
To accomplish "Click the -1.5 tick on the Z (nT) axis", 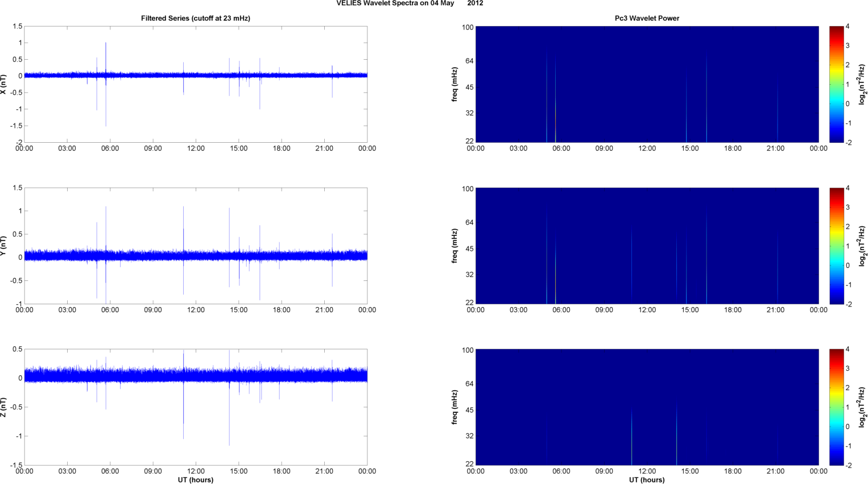I will point(16,465).
